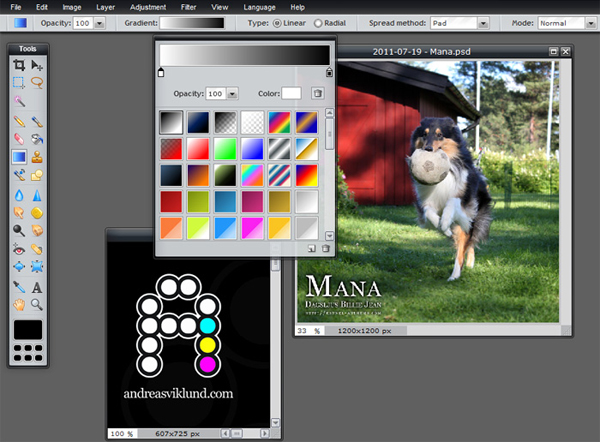
Task: Select the Marquee selection tool
Action: pos(19,83)
